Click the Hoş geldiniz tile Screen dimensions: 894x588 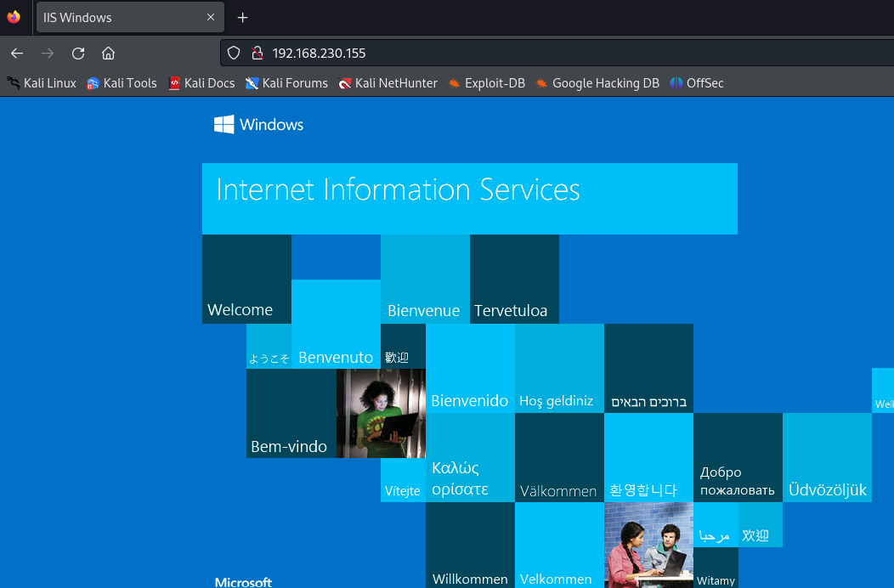point(559,369)
